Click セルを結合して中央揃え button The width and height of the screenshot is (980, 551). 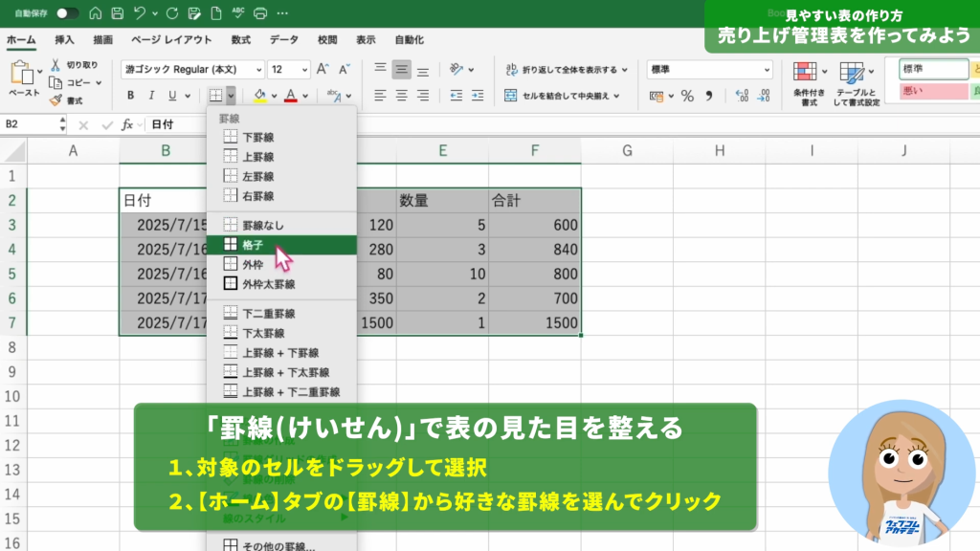pyautogui.click(x=563, y=96)
